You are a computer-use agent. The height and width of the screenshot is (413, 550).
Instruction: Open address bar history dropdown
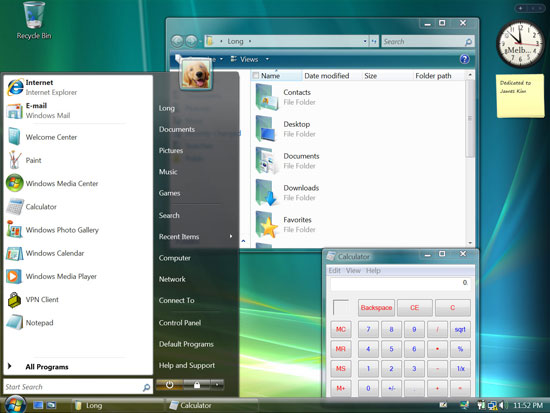coord(365,41)
